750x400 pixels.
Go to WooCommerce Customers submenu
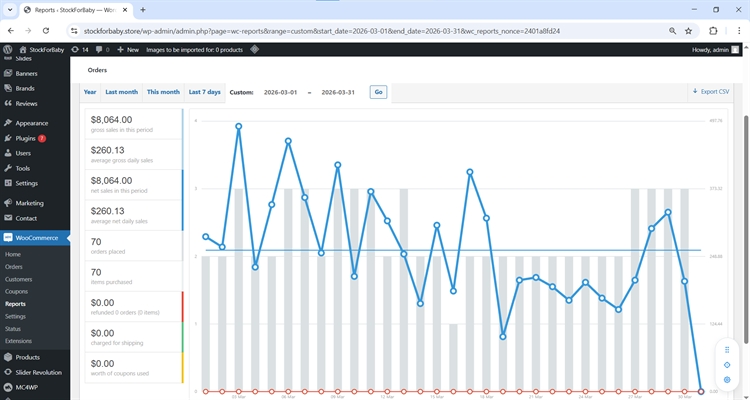tap(19, 279)
